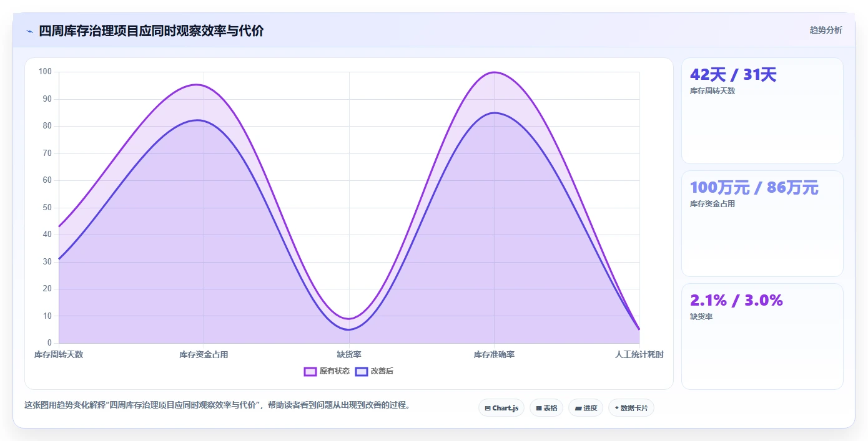Viewport: 868px width, 441px height.
Task: Click the y-axis value 100
Action: coord(45,72)
